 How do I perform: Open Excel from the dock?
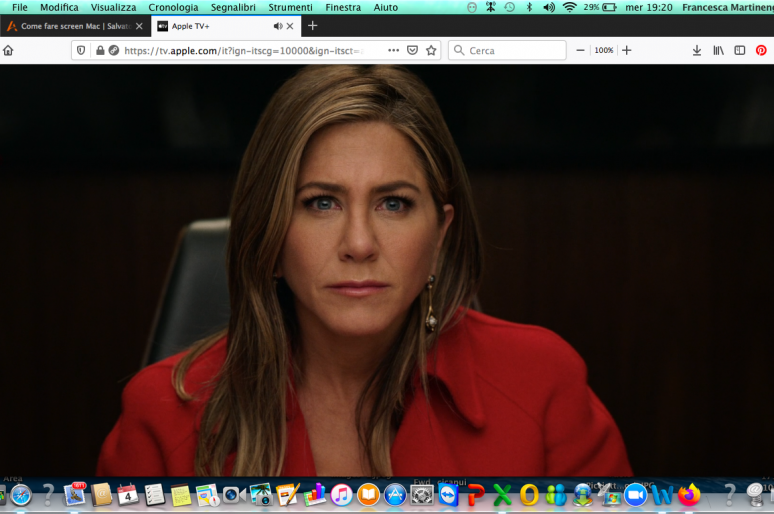pyautogui.click(x=502, y=495)
